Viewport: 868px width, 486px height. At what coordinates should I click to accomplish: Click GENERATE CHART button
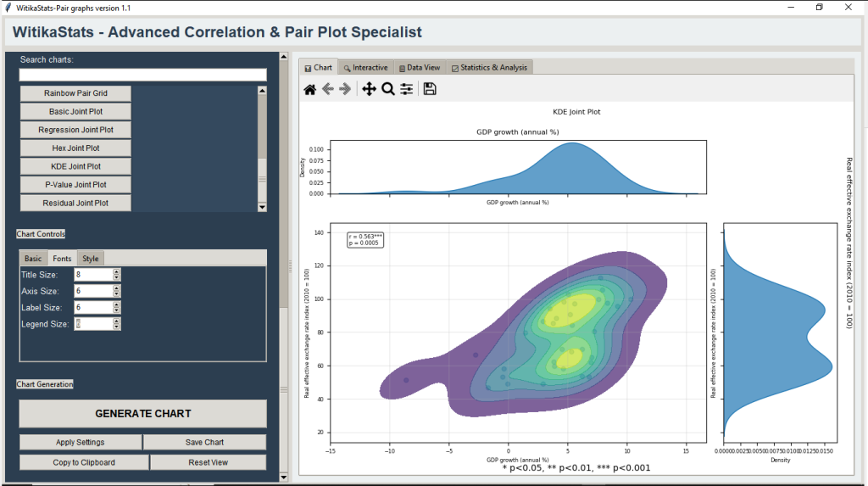click(x=142, y=413)
